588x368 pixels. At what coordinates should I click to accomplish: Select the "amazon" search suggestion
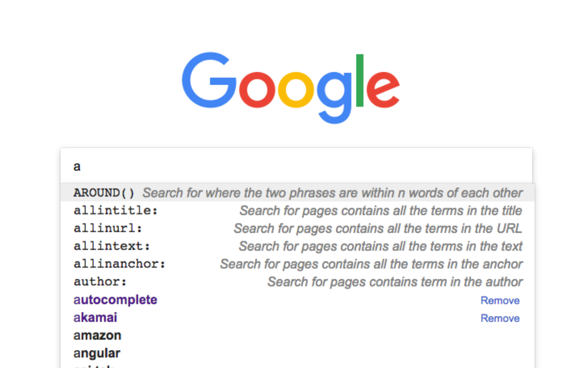click(97, 336)
